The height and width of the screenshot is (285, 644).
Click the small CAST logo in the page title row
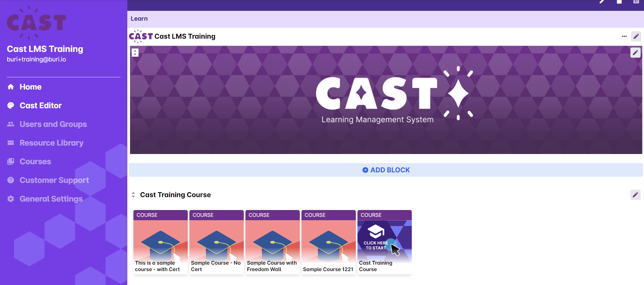point(141,36)
